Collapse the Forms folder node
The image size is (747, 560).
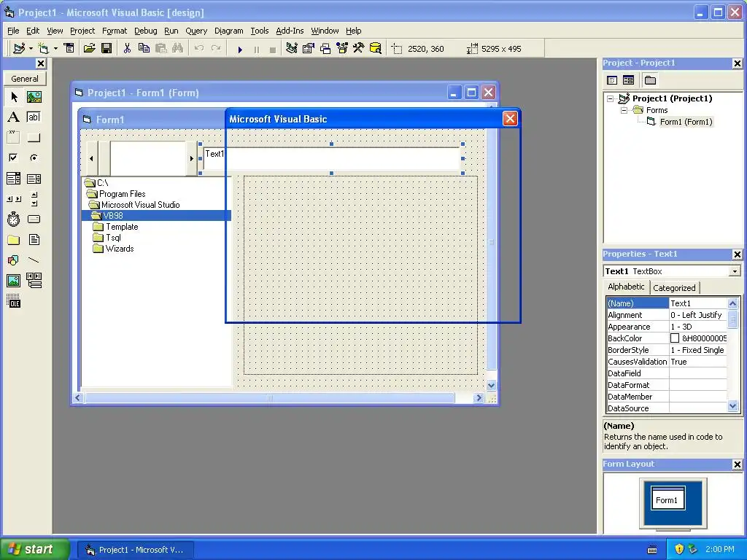click(x=624, y=110)
